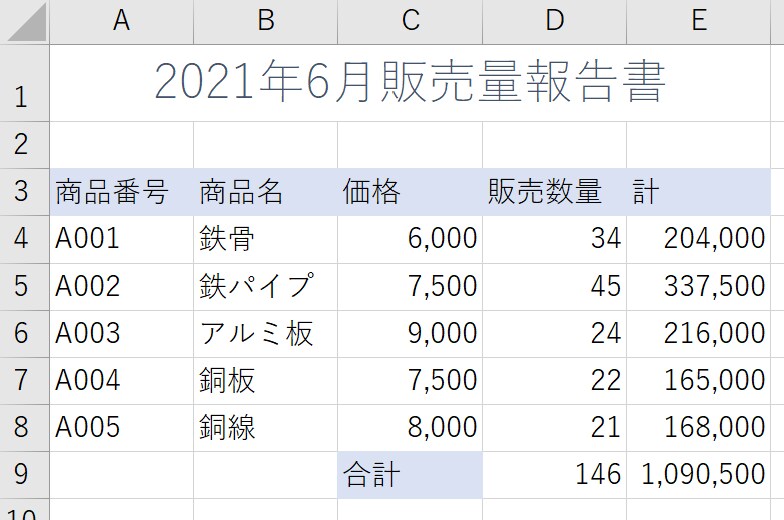Screen dimensions: 784x520
Task: Select row 1 header
Action: [24, 83]
